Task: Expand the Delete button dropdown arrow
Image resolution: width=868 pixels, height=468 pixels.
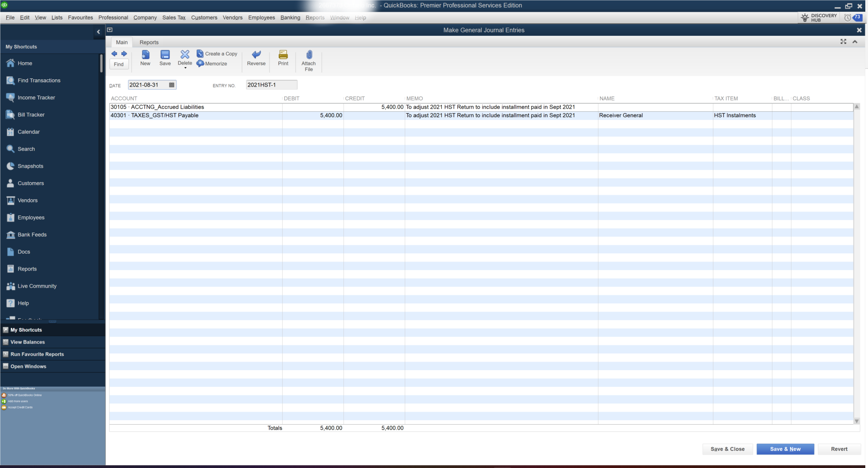Action: 185,69
